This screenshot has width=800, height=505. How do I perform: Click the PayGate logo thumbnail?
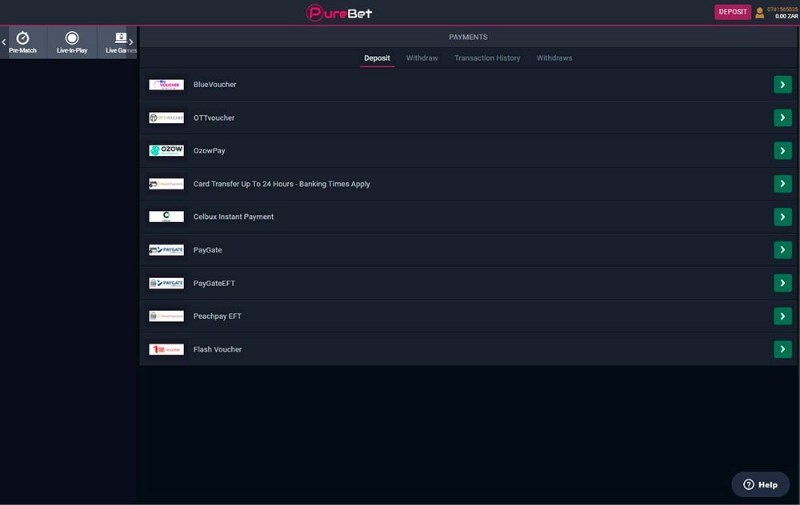click(166, 250)
